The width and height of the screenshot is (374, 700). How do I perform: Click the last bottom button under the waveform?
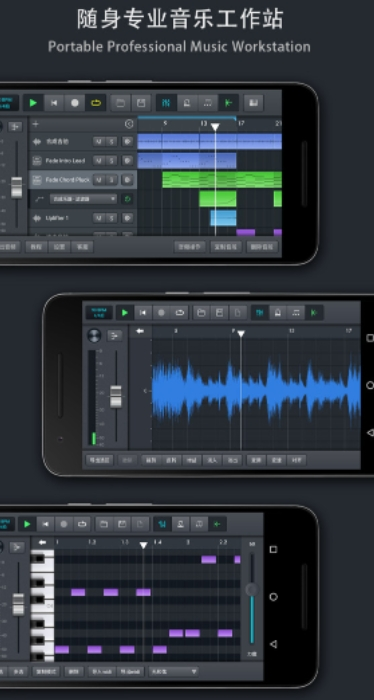tap(297, 460)
